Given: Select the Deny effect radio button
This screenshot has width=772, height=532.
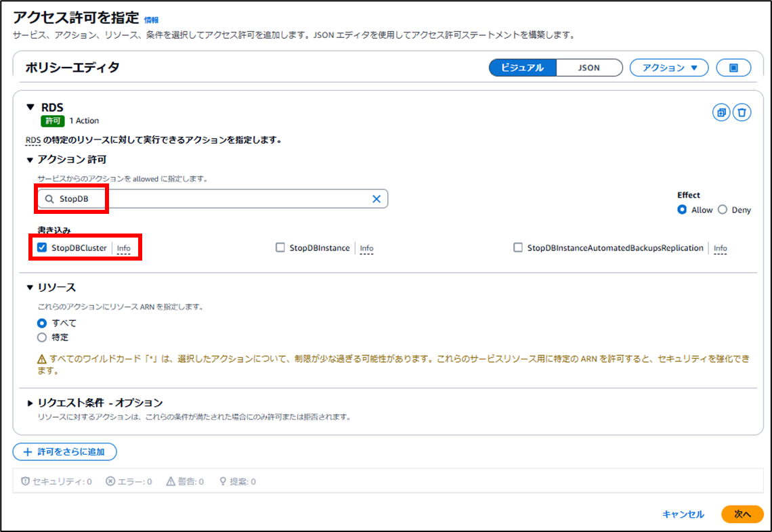Looking at the screenshot, I should pos(721,210).
